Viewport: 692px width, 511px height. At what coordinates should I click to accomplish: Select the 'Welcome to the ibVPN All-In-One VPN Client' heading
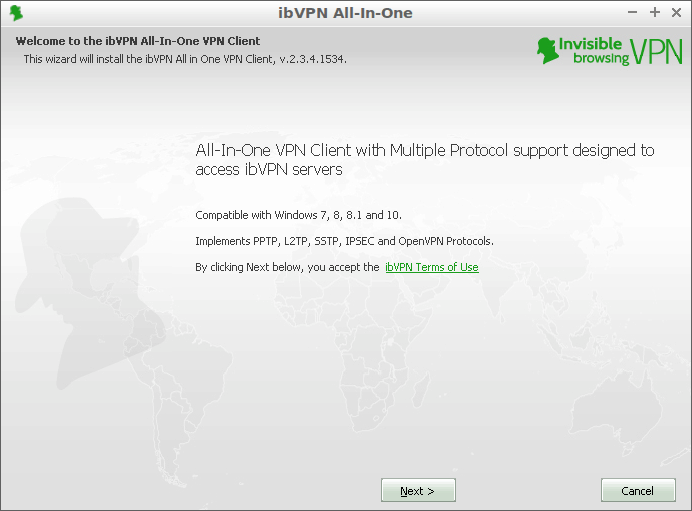pos(138,41)
